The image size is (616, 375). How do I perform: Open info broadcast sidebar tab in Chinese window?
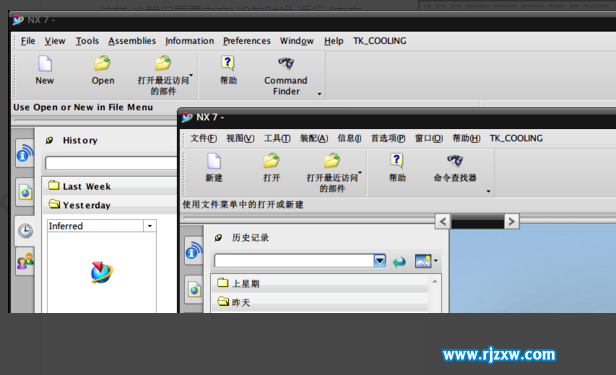click(194, 251)
